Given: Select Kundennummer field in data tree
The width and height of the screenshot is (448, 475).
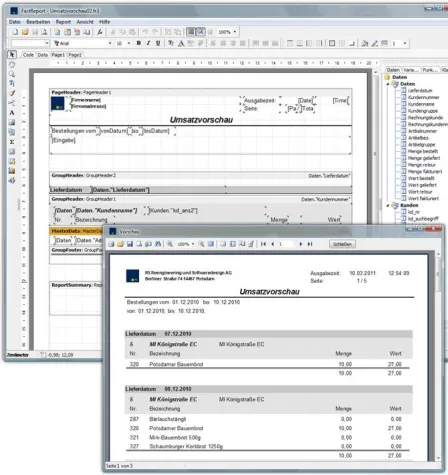Looking at the screenshot, I should pos(424,97).
